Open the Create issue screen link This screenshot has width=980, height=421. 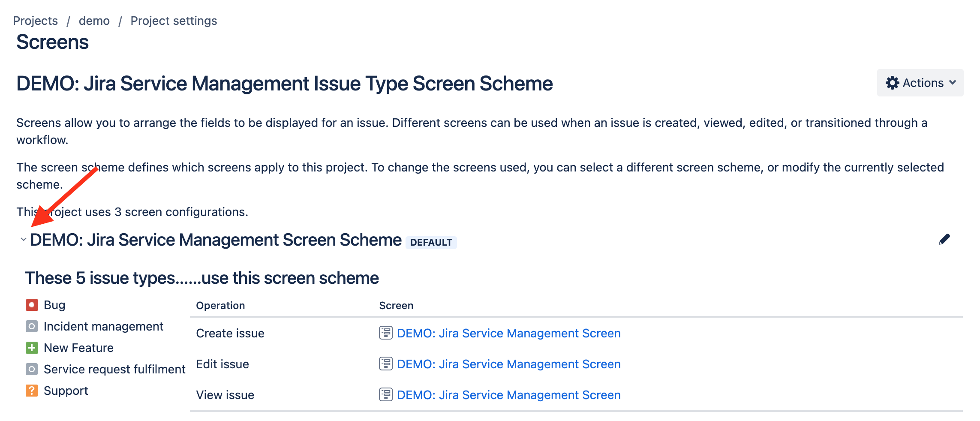click(x=508, y=333)
